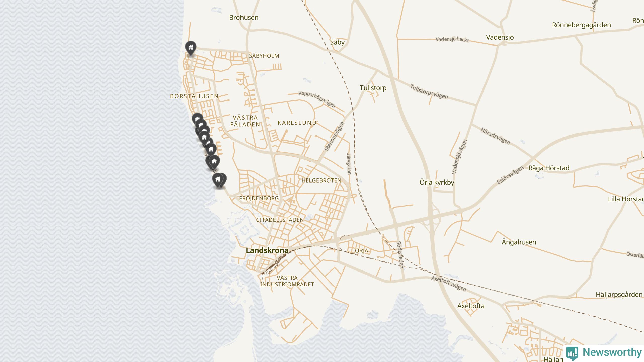Click the front house marker nearest Fröjdenborg

[218, 179]
